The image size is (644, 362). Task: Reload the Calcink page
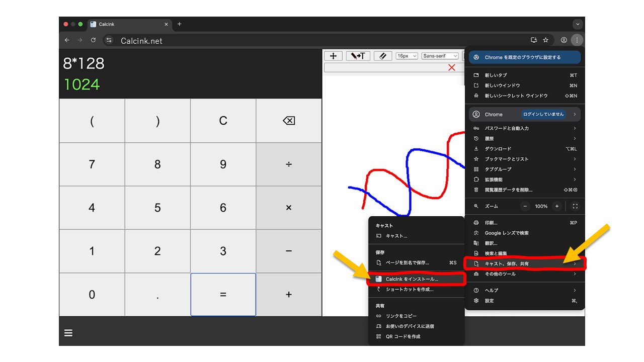(93, 40)
